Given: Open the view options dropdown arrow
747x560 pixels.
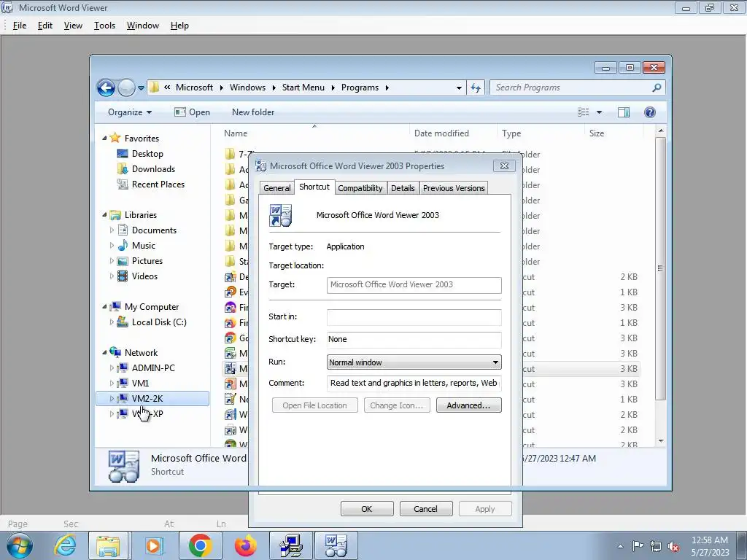Looking at the screenshot, I should pos(600,112).
